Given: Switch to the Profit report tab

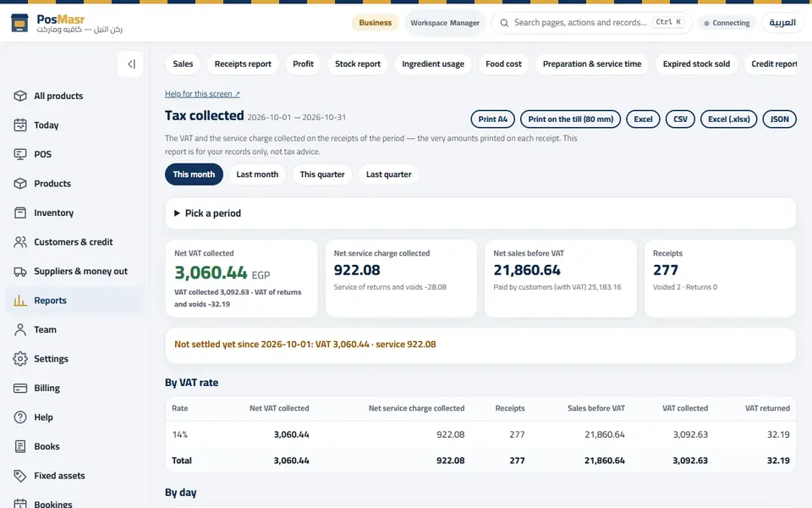Looking at the screenshot, I should click(x=303, y=63).
